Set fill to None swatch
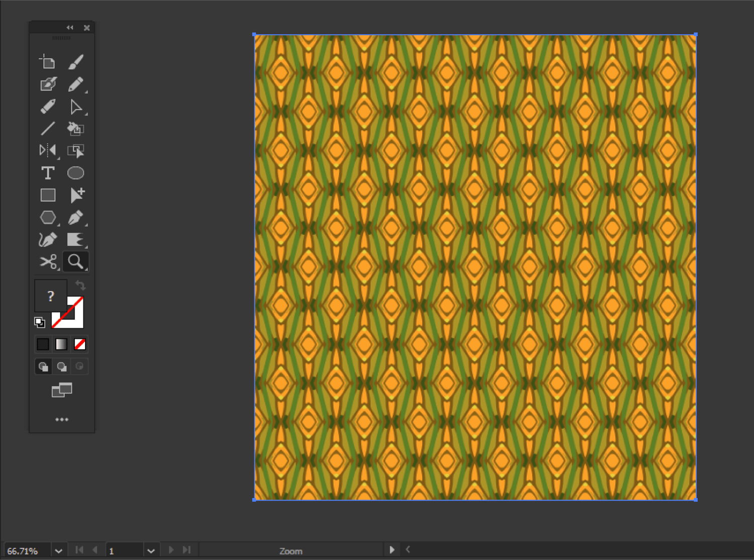Image resolution: width=754 pixels, height=560 pixels. click(79, 344)
